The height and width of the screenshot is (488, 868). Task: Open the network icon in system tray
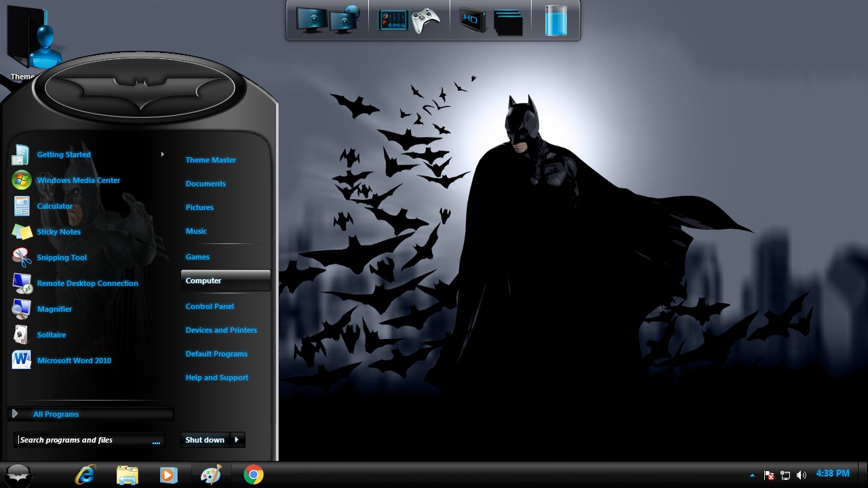point(785,475)
